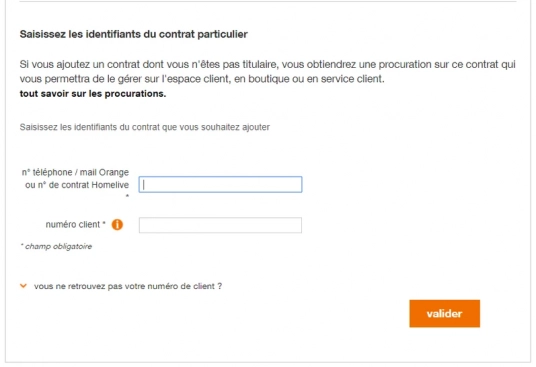Click the paragraph about obtaining a procuration

pyautogui.click(x=268, y=71)
